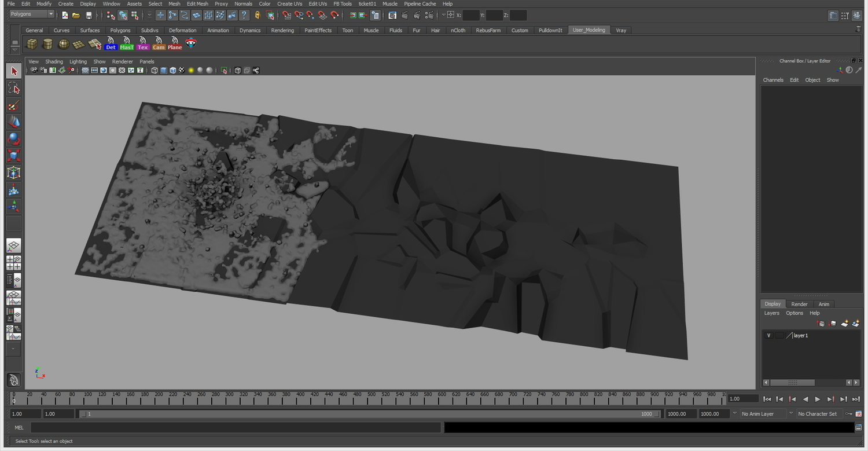Save the scene with floppy icon
The image size is (868, 451).
point(89,16)
